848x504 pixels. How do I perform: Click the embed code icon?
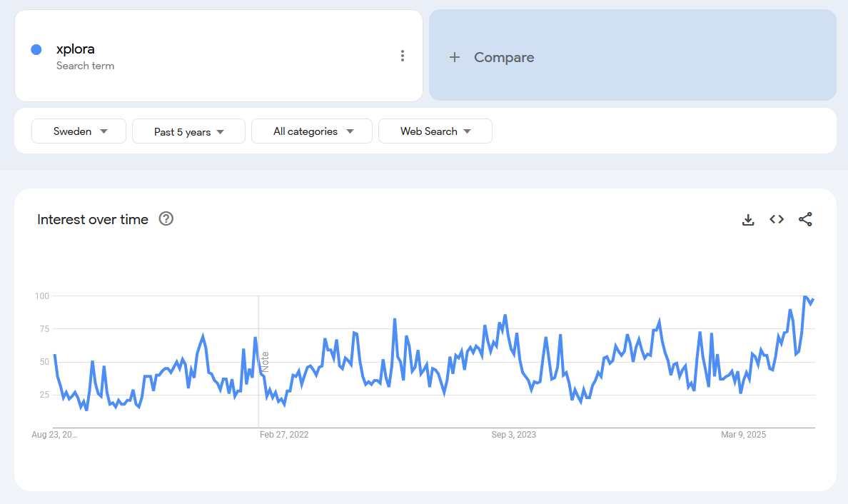(777, 220)
